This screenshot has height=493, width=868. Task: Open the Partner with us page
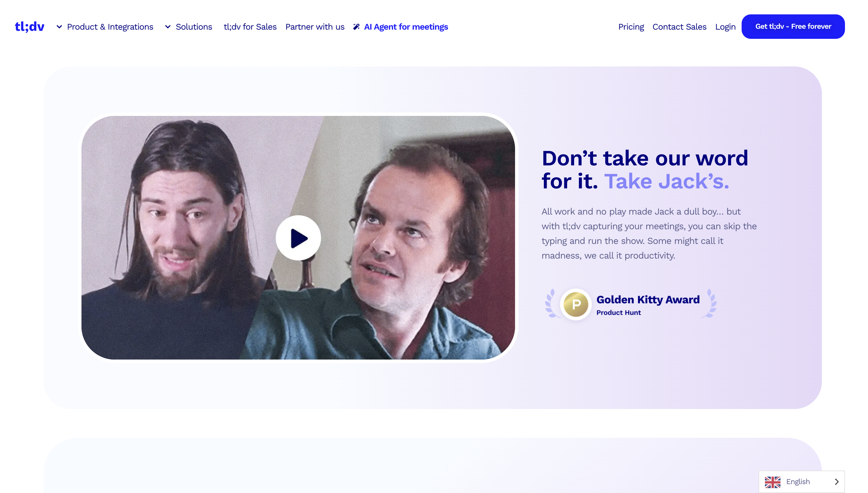(315, 27)
